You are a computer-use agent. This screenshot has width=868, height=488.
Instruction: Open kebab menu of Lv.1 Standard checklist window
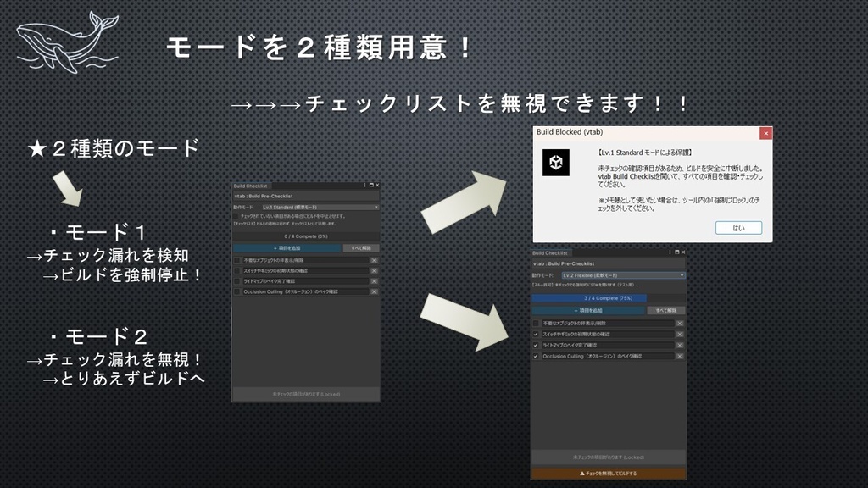click(364, 186)
